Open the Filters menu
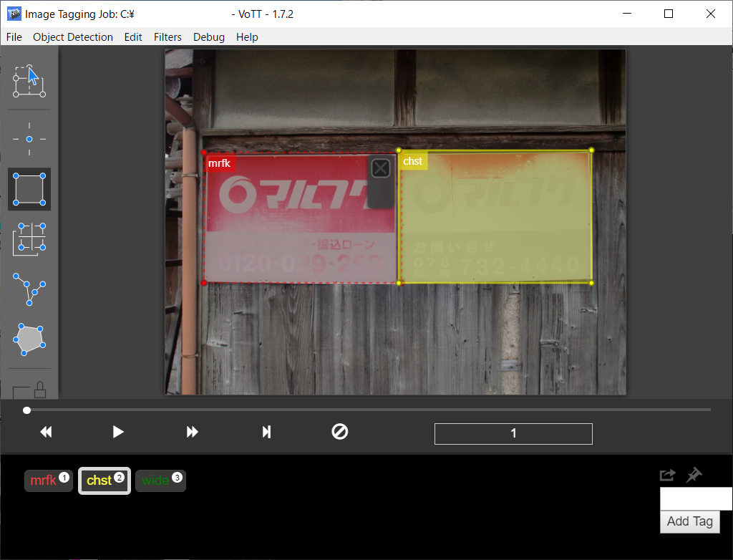Viewport: 733px width, 560px height. click(x=168, y=37)
